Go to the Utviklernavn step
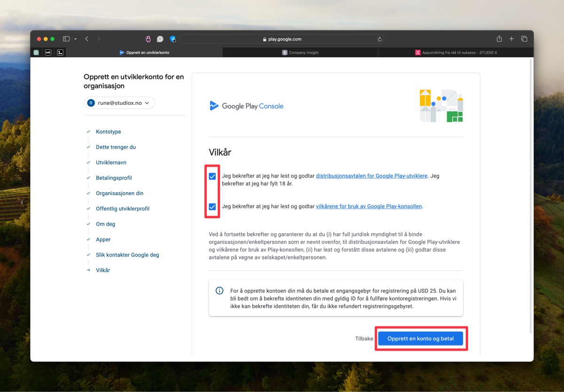 tap(111, 163)
